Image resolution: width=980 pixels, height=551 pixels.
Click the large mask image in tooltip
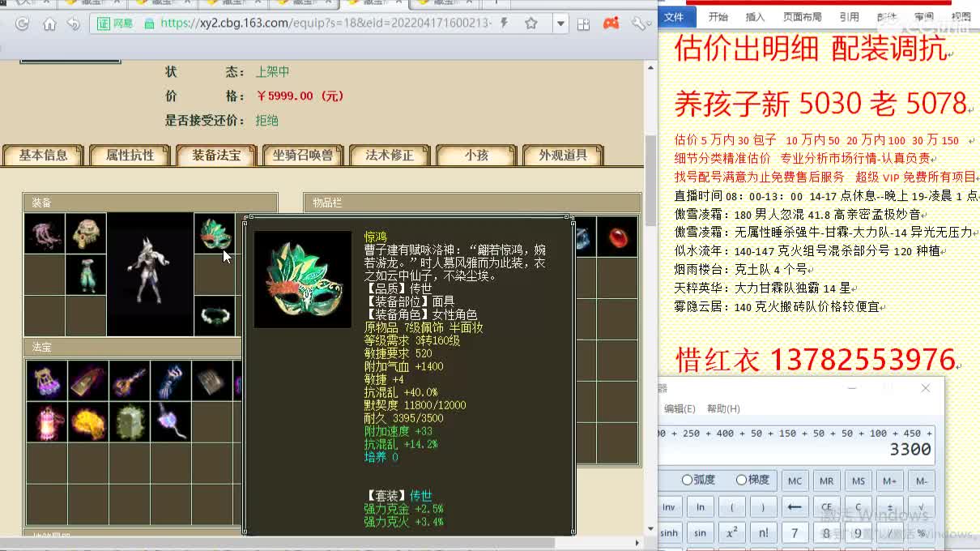click(x=303, y=280)
